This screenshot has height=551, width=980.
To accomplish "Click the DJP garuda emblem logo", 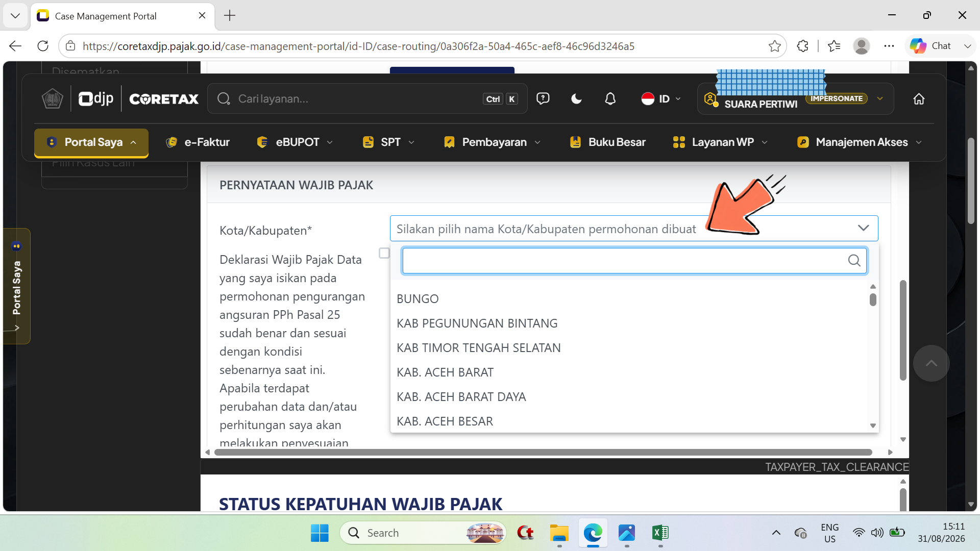I will tap(52, 98).
